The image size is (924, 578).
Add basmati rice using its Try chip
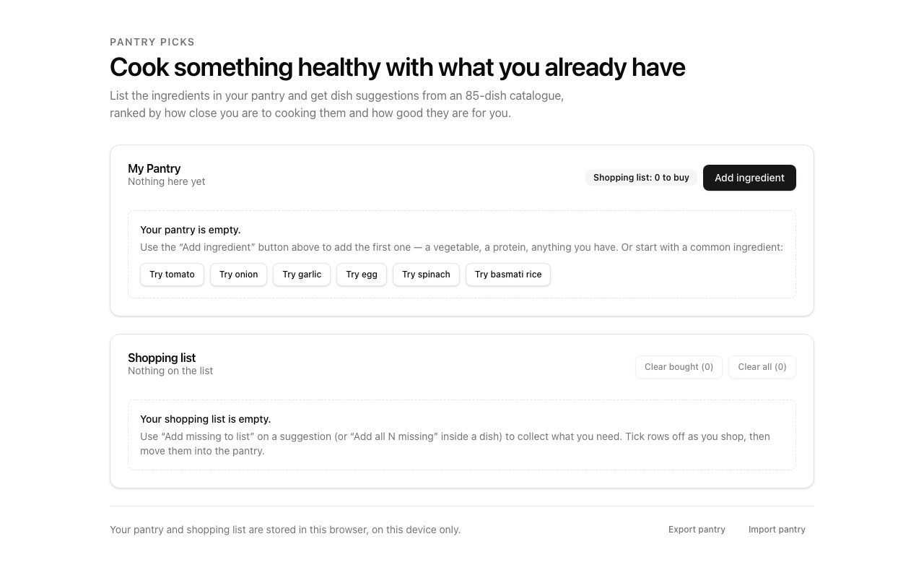coord(508,275)
